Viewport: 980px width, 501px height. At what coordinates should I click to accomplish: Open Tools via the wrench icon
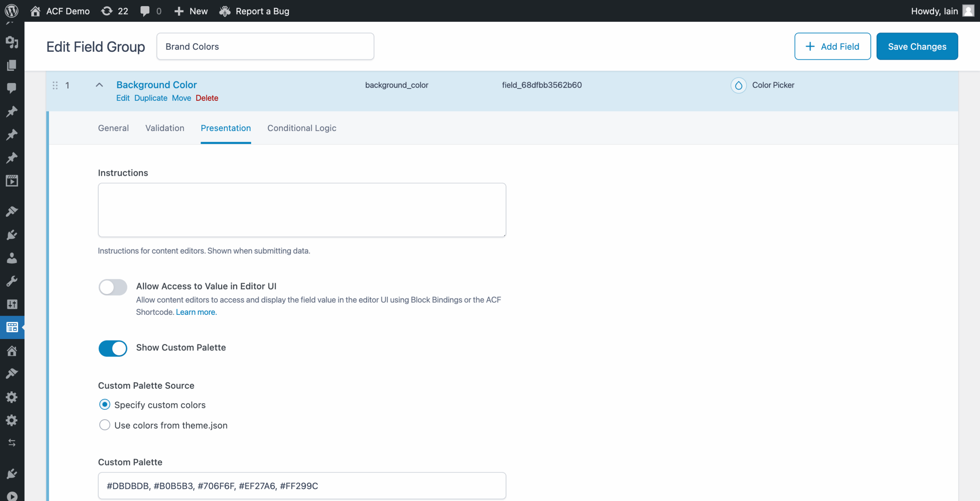[x=12, y=281]
